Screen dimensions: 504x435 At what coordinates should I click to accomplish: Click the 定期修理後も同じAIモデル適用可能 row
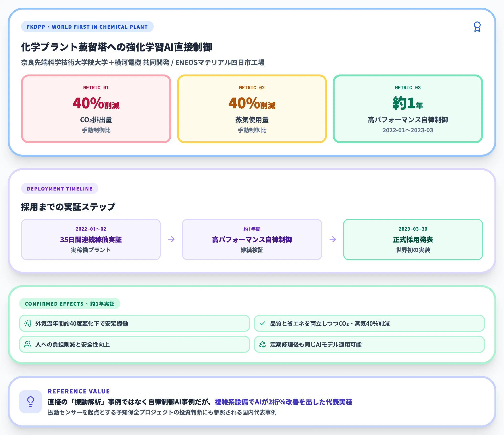369,344
